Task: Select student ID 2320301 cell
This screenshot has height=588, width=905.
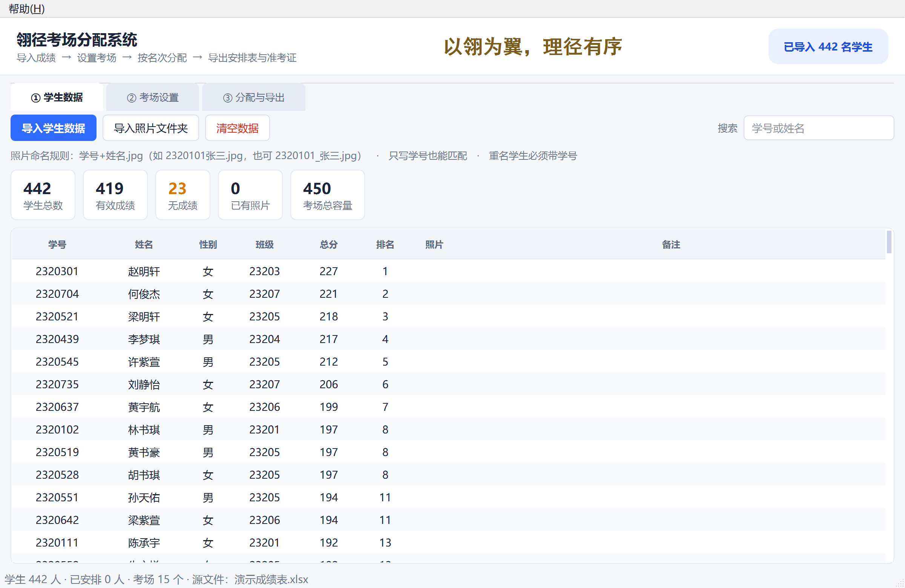Action: click(57, 271)
